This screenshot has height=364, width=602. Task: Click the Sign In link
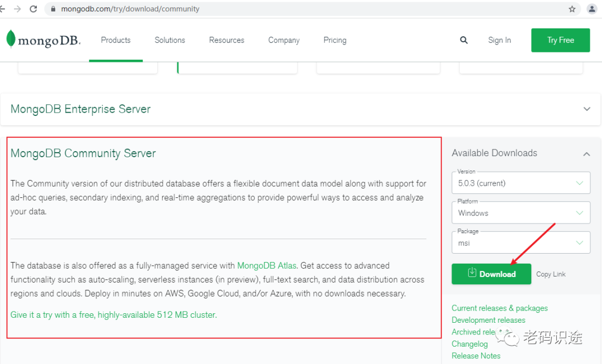(x=499, y=40)
